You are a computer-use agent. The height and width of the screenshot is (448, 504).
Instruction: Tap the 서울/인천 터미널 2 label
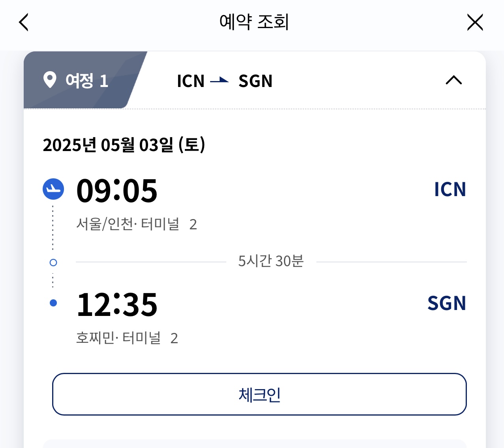click(136, 224)
